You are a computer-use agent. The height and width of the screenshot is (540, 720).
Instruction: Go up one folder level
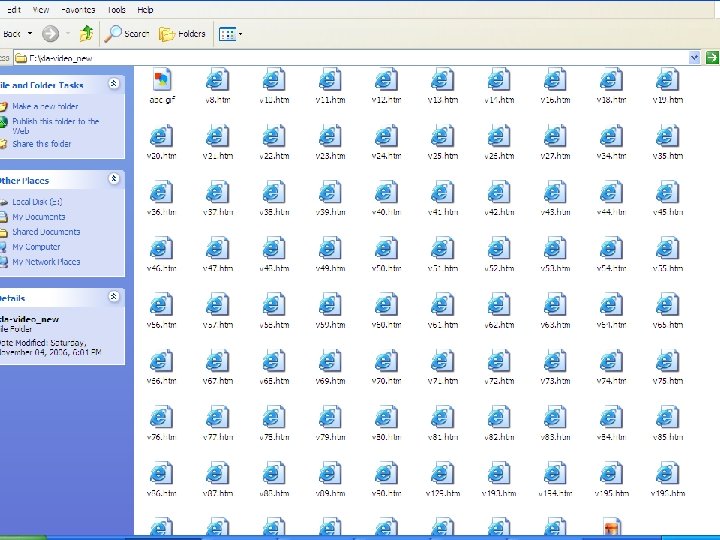(x=86, y=34)
